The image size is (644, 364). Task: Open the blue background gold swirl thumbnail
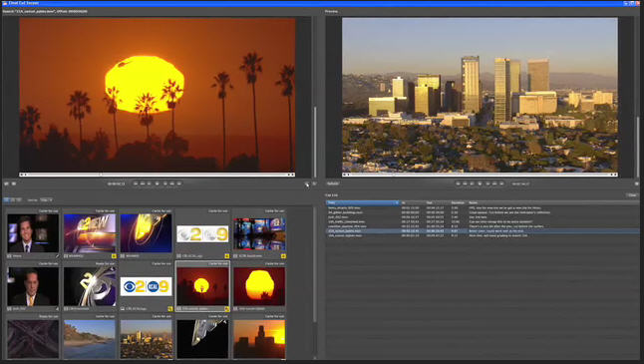pyautogui.click(x=147, y=233)
